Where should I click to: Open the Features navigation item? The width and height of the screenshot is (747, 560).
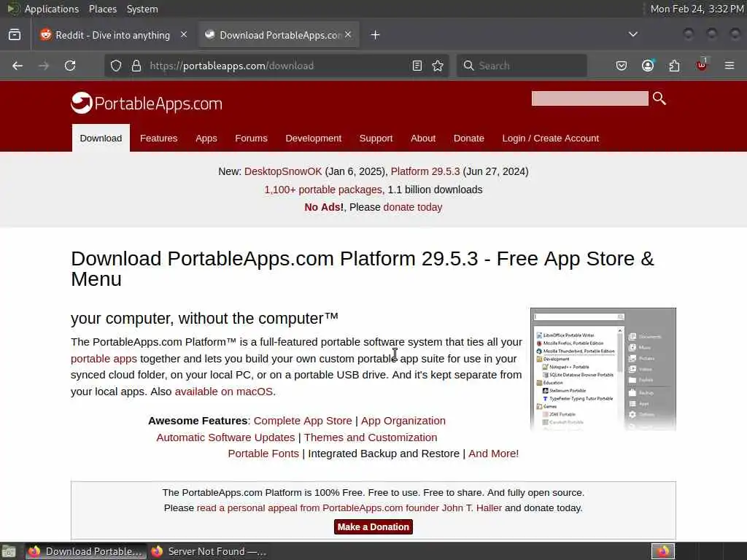[x=158, y=138]
